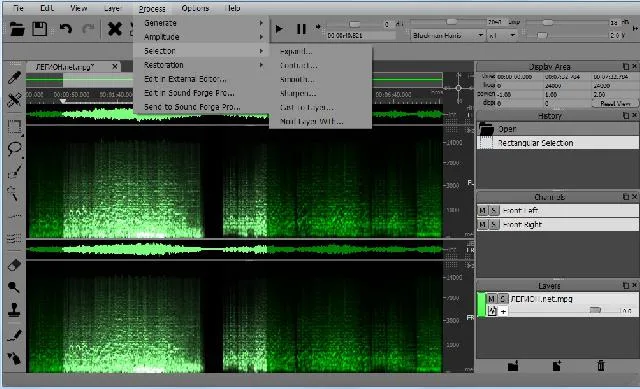Click the X delete toolbar icon

click(115, 29)
